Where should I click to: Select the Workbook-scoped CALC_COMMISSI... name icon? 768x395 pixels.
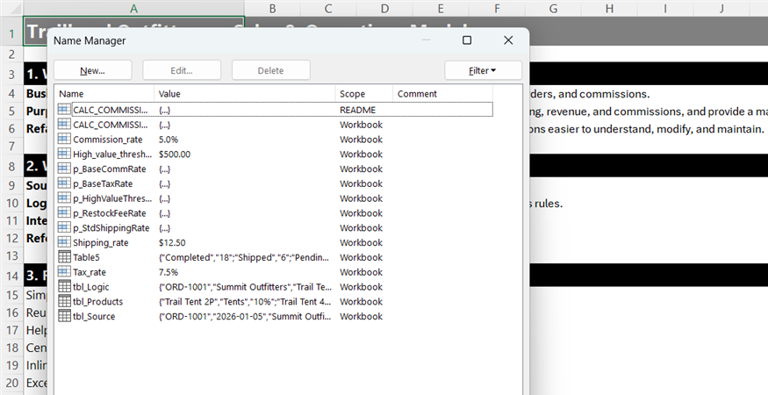click(64, 124)
